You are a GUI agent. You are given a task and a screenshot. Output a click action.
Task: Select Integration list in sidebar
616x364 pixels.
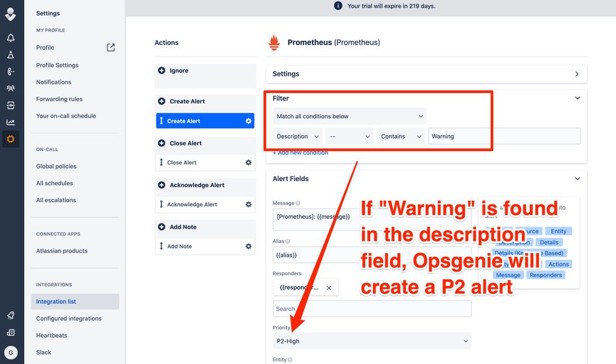pos(75,302)
